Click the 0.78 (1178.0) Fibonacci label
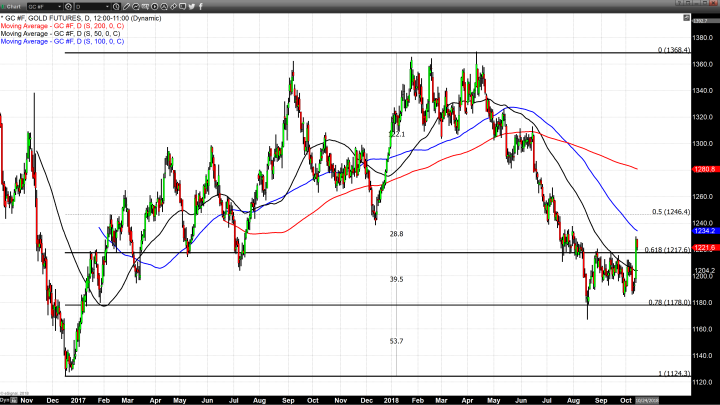 click(669, 303)
